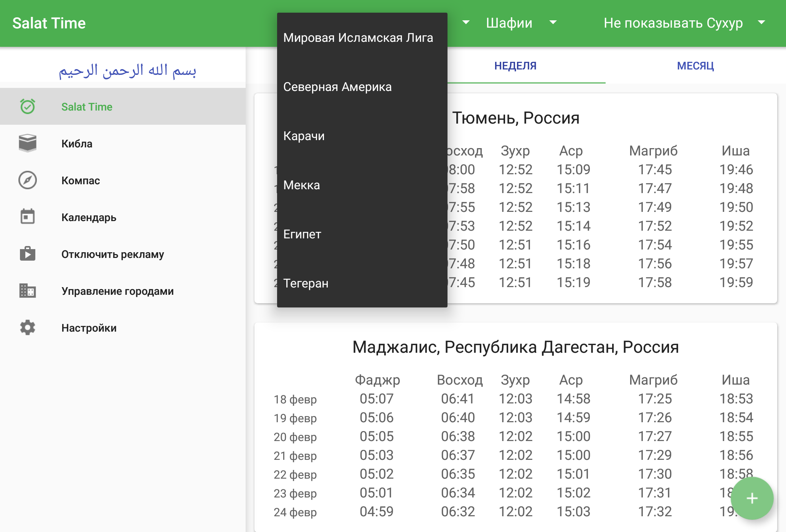Click dropdown arrow left of Шафии
This screenshot has width=786, height=532.
tap(466, 23)
